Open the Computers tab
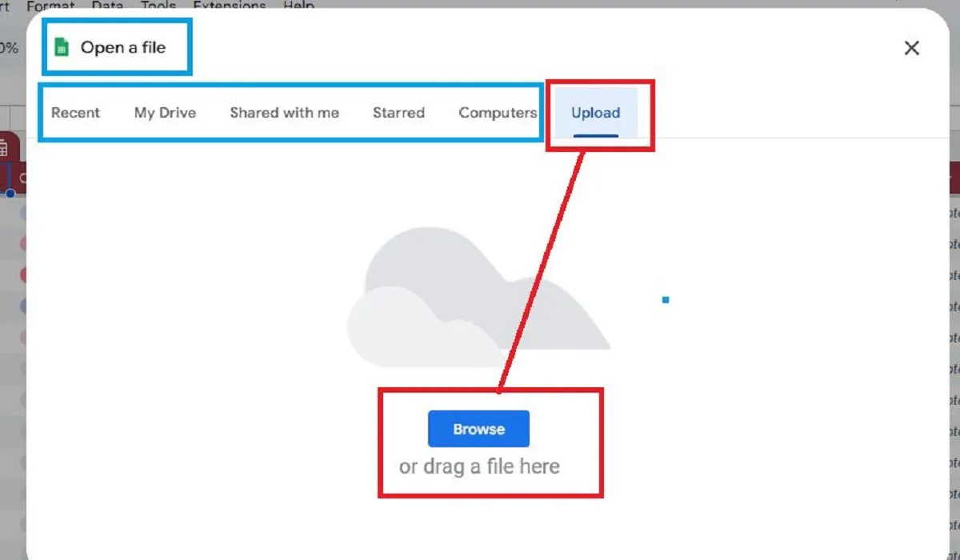Image resolution: width=960 pixels, height=560 pixels. [498, 113]
